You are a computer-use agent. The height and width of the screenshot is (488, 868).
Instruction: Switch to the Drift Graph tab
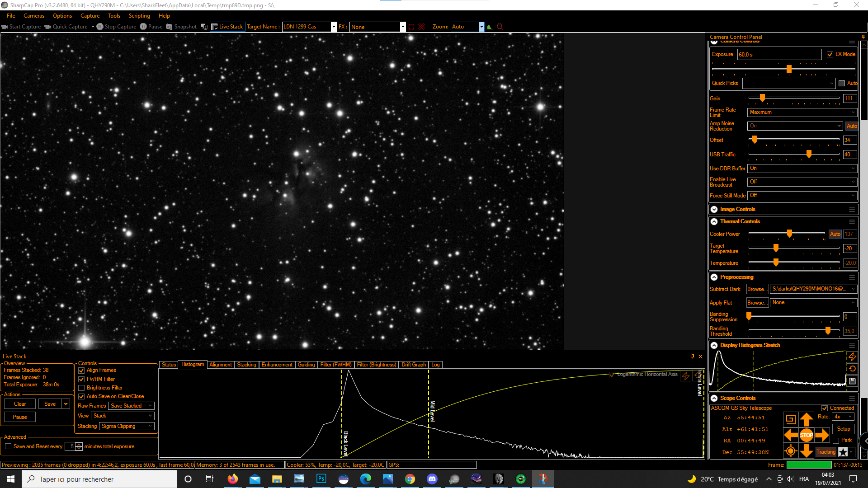(414, 365)
